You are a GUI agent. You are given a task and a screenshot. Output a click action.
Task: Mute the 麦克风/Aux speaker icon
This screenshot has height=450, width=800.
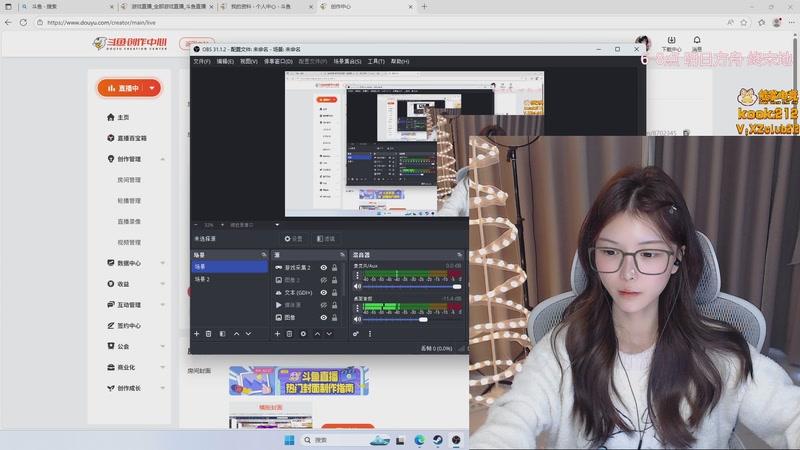358,286
